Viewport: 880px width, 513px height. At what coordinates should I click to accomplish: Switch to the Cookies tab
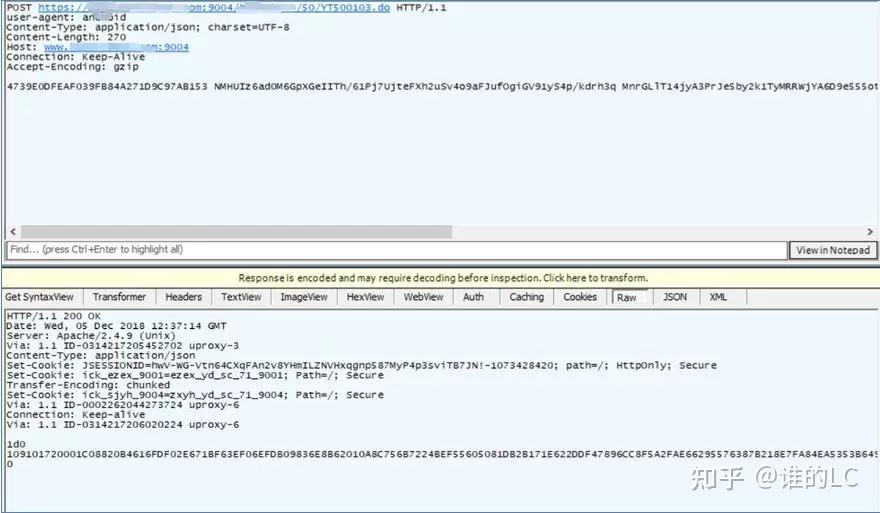580,297
